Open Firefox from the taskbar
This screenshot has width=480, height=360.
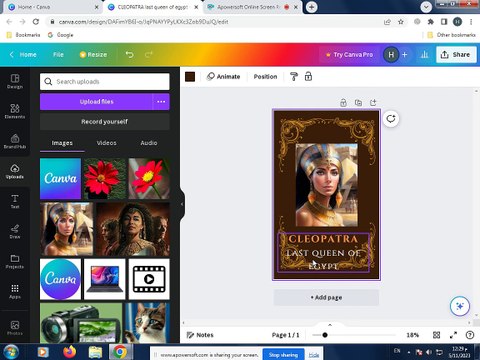tap(70, 352)
